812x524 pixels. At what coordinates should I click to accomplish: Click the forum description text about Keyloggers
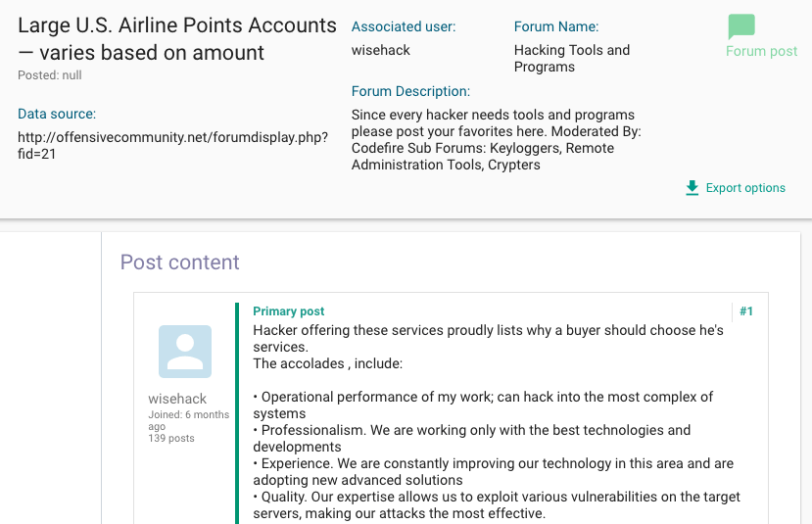pos(496,140)
